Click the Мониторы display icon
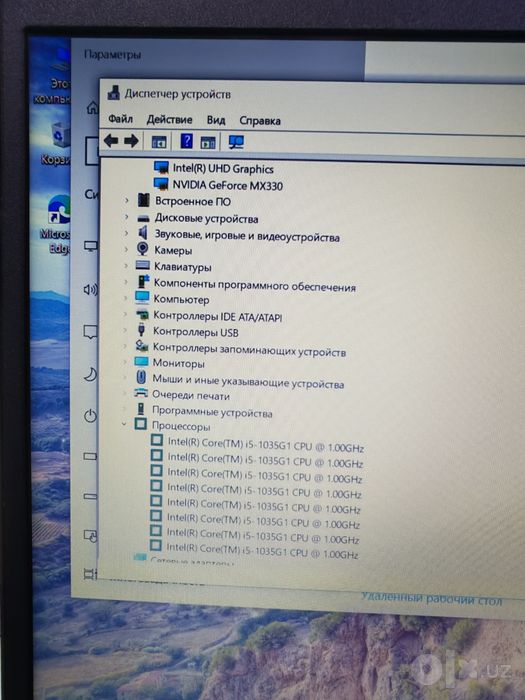525x700 pixels. (141, 361)
